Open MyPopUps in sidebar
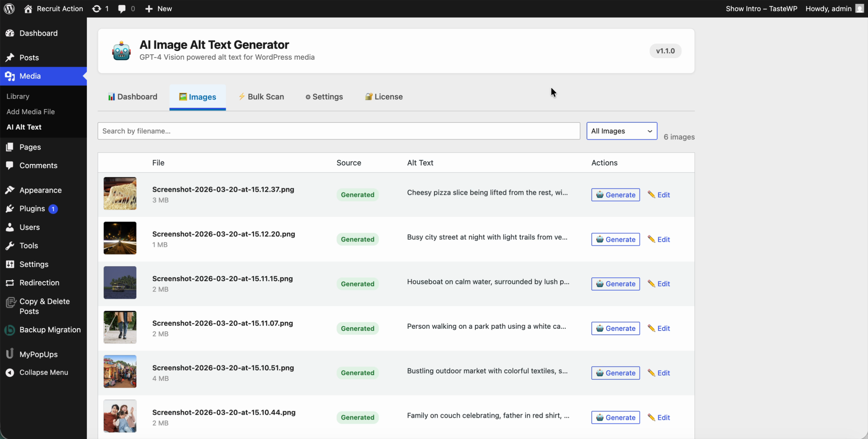Screen dimensions: 868x439 coord(38,355)
